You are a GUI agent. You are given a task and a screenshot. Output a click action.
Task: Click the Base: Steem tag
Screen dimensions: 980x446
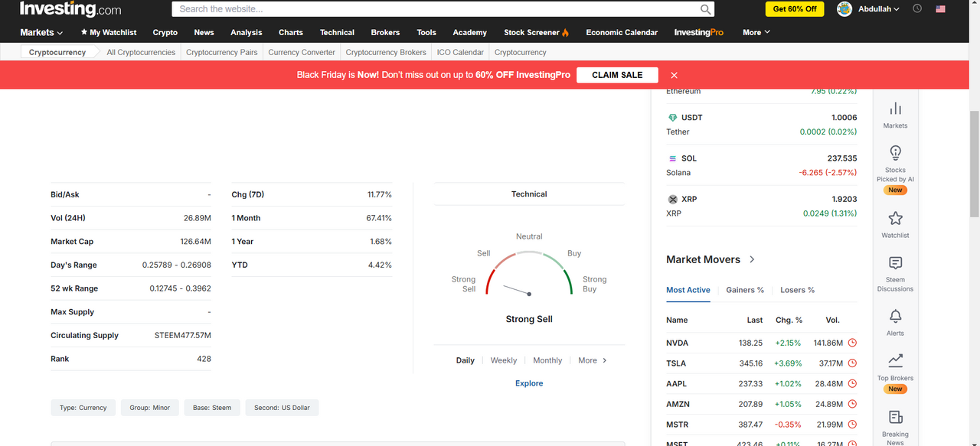pos(212,408)
